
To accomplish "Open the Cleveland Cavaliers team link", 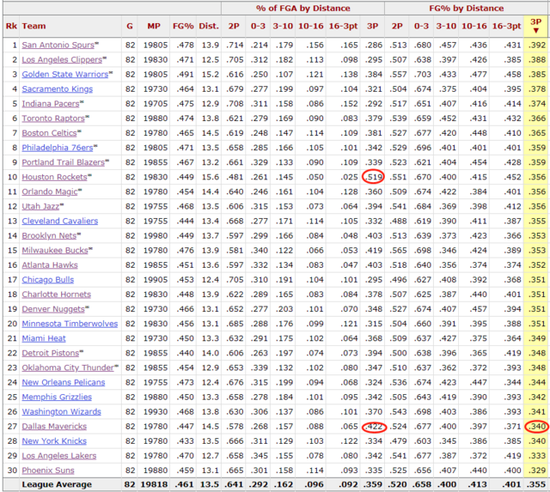I will point(60,221).
